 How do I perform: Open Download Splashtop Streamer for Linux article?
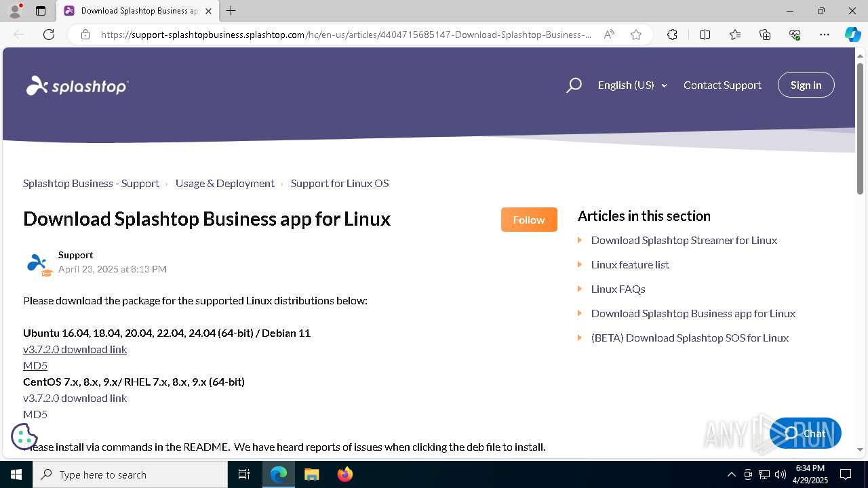pyautogui.click(x=684, y=241)
